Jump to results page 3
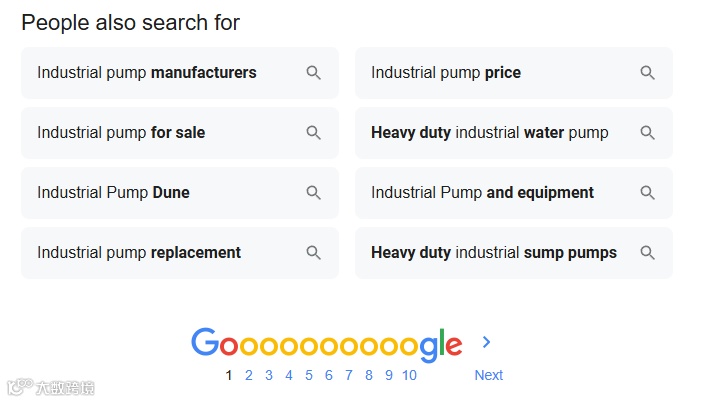This screenshot has height=402, width=719. click(x=269, y=375)
